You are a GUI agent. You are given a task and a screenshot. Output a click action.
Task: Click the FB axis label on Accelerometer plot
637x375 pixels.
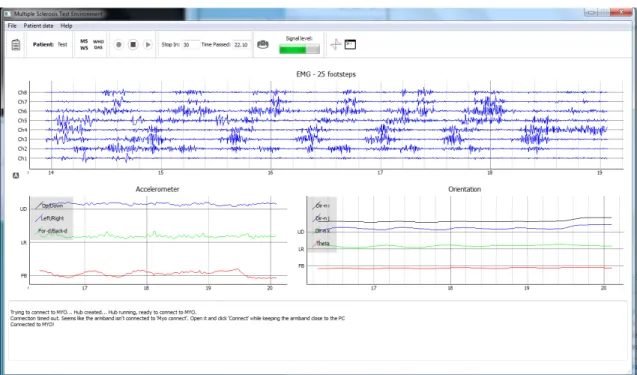(x=24, y=276)
